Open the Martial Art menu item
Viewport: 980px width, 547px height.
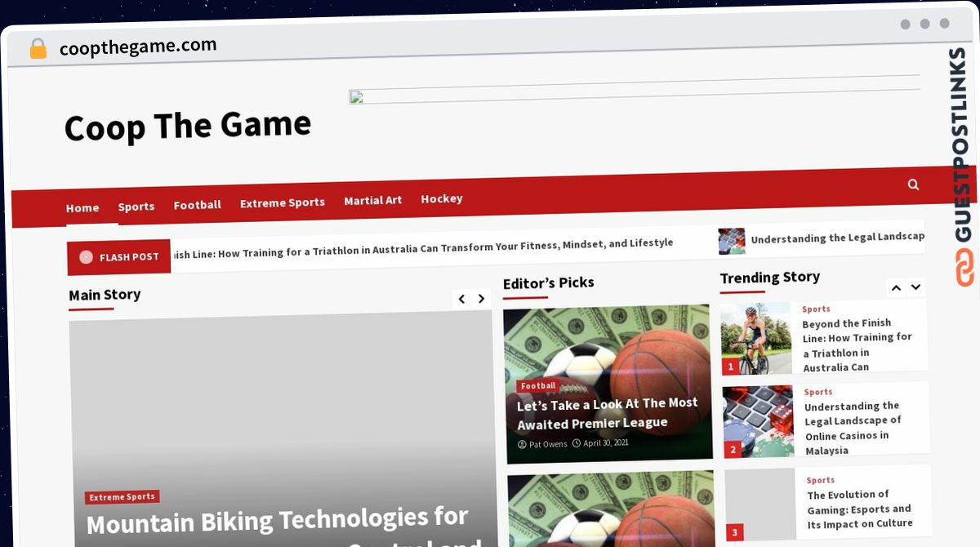(373, 200)
